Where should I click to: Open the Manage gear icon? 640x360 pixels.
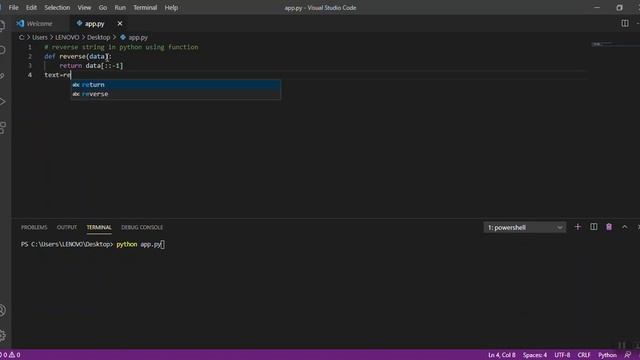pos(2,335)
